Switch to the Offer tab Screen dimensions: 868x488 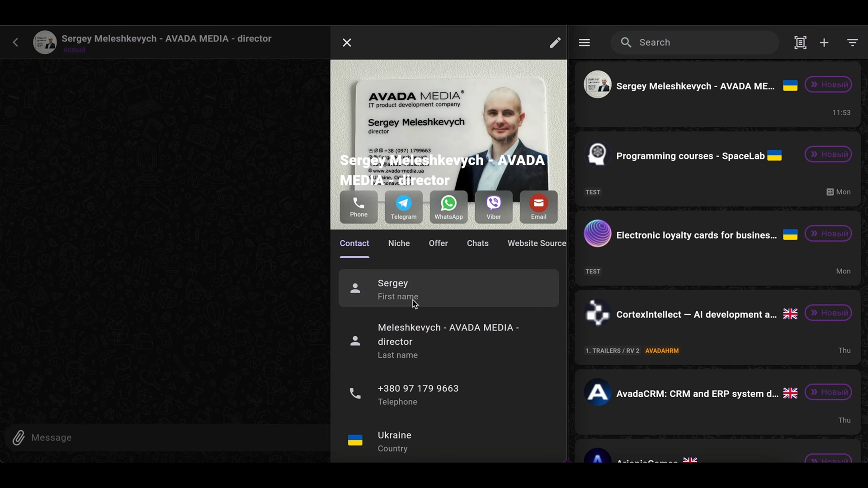(438, 244)
